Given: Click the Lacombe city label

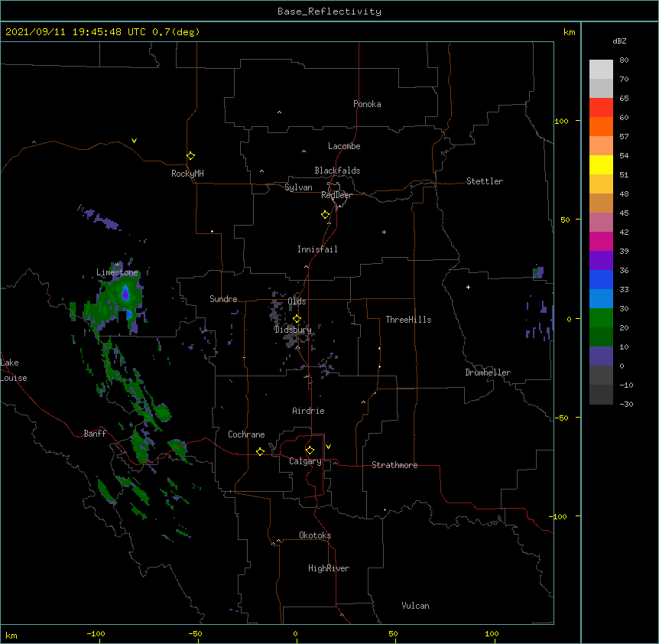Looking at the screenshot, I should tap(344, 146).
